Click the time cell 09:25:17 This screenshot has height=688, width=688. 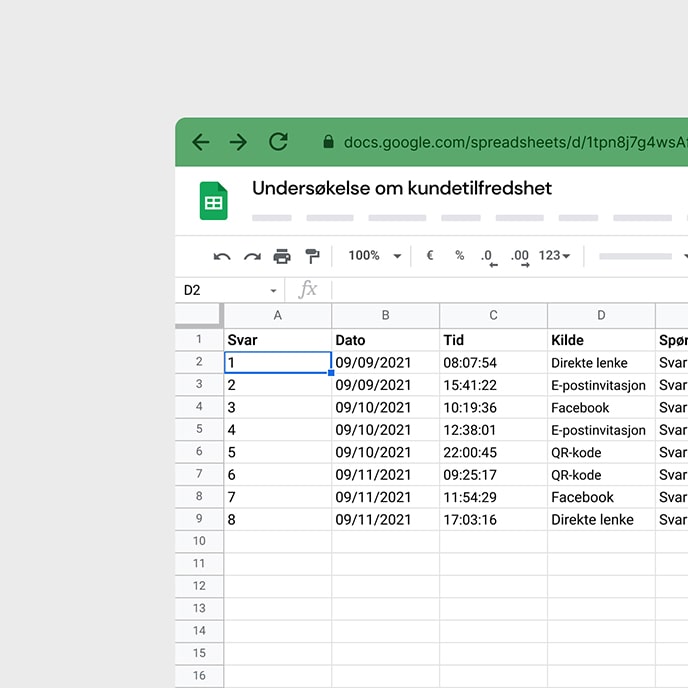[494, 474]
